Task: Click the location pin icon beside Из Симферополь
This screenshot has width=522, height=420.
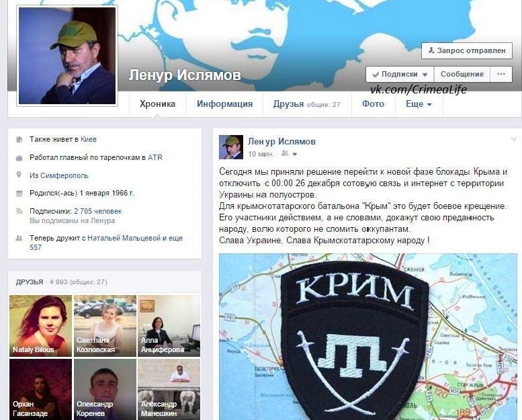Action: [x=19, y=175]
